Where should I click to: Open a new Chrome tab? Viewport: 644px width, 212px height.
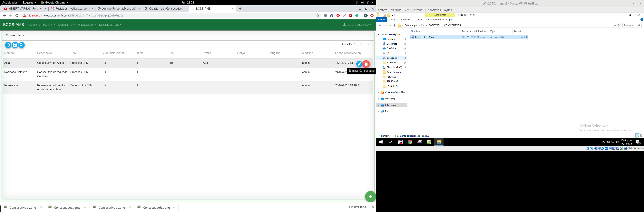240,8
